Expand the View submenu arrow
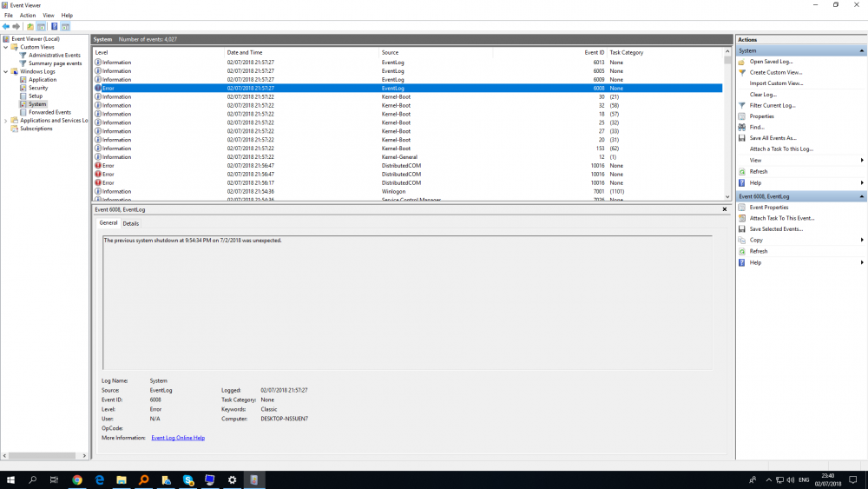Image resolution: width=868 pixels, height=489 pixels. tap(862, 160)
